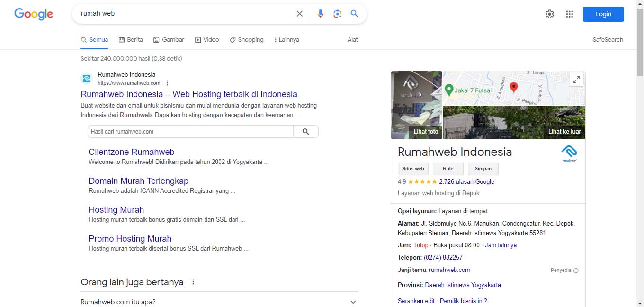Open options next to "Orang lain juga bertanya"
The image size is (644, 307).
(193, 282)
